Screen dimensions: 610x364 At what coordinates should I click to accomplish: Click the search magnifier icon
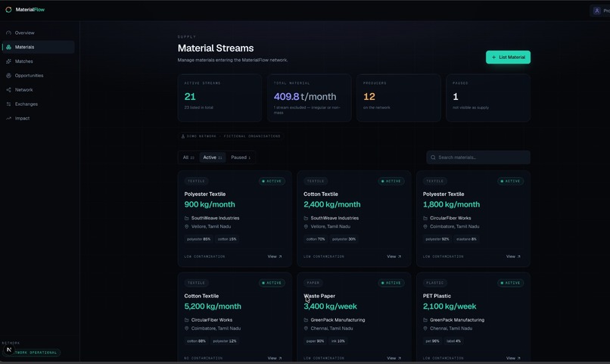click(x=433, y=157)
